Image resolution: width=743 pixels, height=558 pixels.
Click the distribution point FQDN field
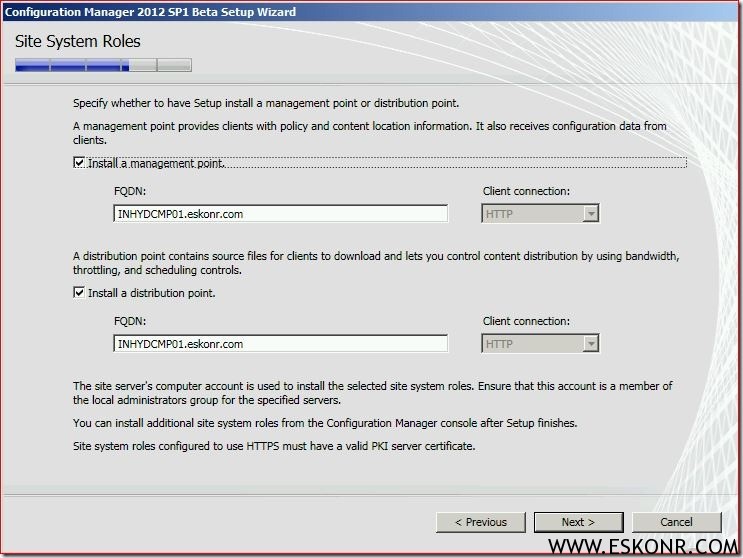click(281, 343)
